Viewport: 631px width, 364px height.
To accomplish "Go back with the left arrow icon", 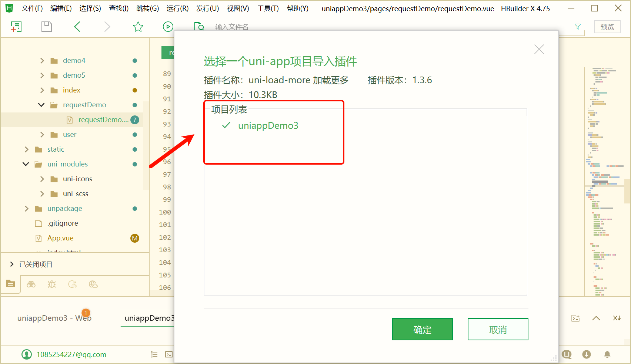I will [77, 27].
